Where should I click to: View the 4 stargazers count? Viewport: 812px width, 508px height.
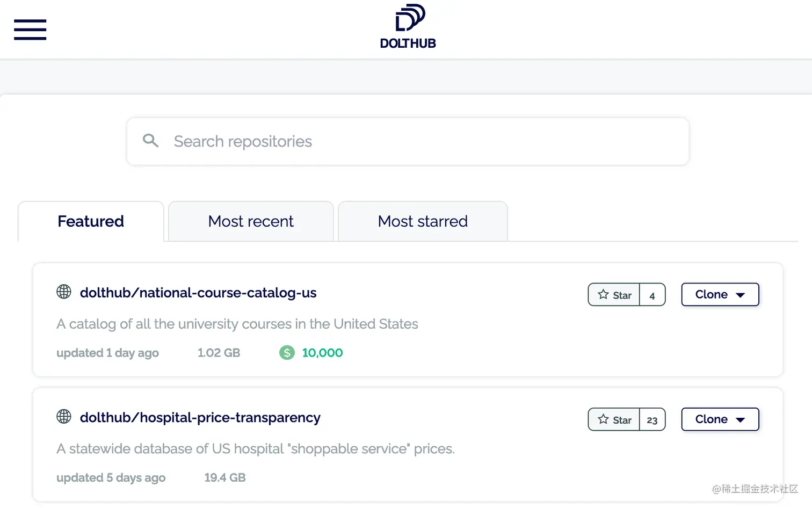(x=652, y=295)
